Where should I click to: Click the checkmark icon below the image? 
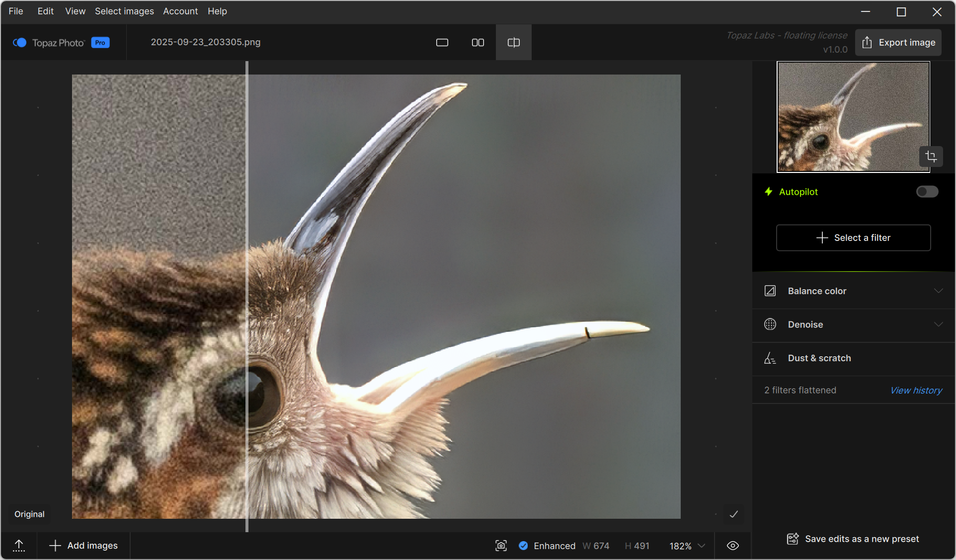pyautogui.click(x=733, y=514)
